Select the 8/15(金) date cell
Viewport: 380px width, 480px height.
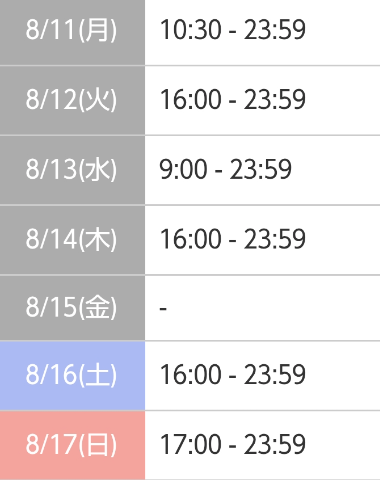coord(72,308)
